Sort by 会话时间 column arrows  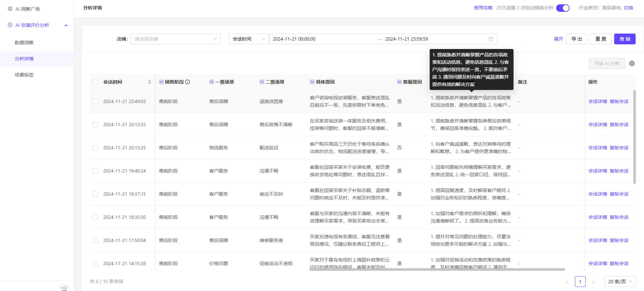tap(150, 82)
